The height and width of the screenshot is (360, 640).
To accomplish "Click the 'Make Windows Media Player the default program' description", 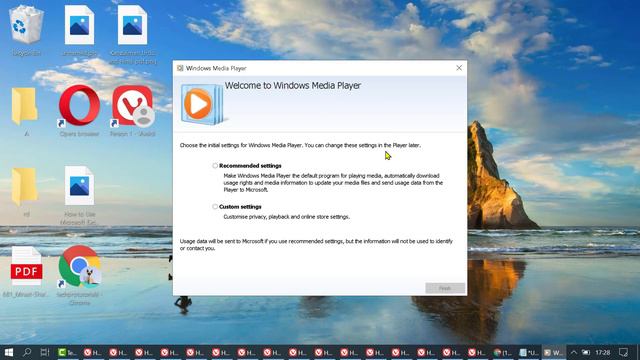I will coord(333,183).
